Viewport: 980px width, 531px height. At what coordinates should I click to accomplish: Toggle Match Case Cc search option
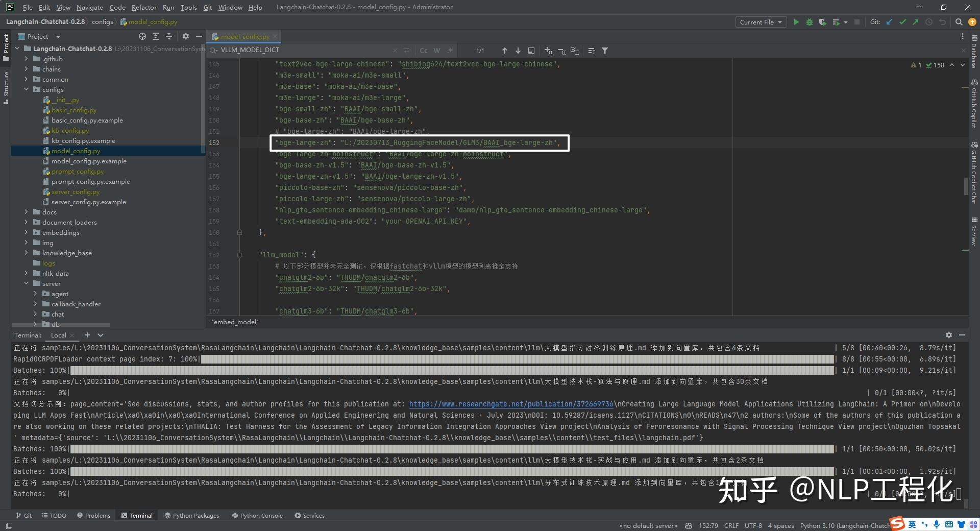click(424, 51)
